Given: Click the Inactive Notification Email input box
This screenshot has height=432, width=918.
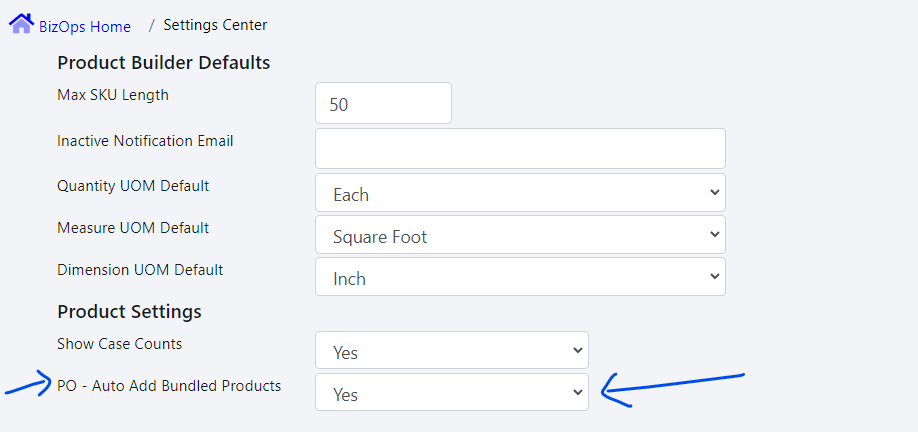Looking at the screenshot, I should tap(520, 149).
